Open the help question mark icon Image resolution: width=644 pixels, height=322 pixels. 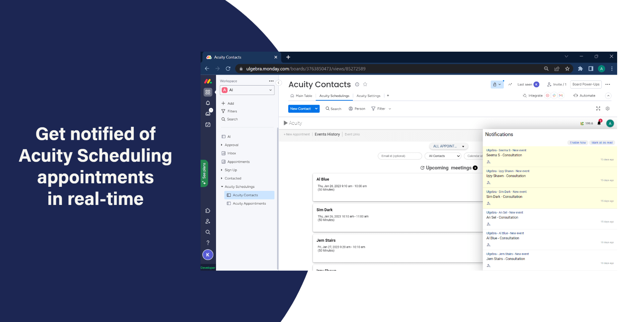208,243
